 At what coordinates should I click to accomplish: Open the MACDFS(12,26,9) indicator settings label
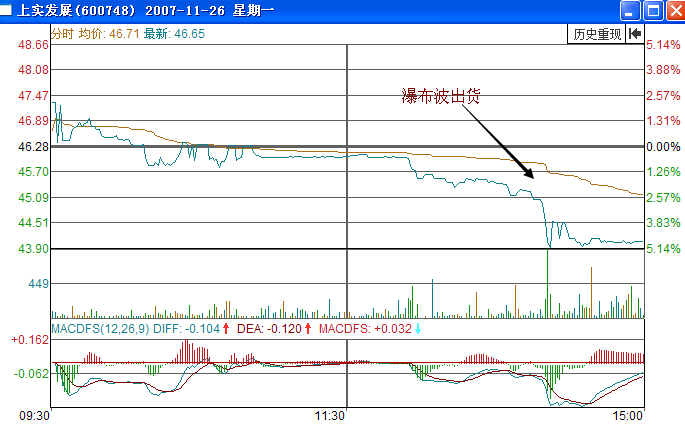[101, 328]
